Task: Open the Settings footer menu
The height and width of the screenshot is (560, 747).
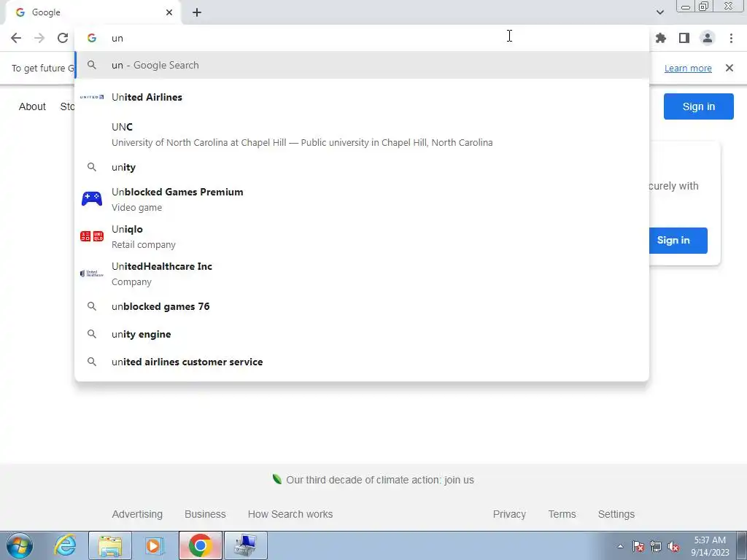Action: [616, 514]
